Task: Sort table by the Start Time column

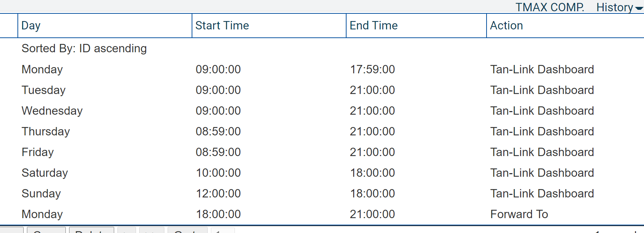Action: click(x=222, y=25)
